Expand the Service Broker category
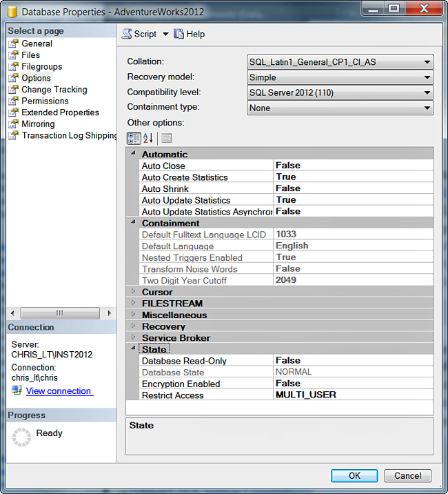 pyautogui.click(x=134, y=338)
